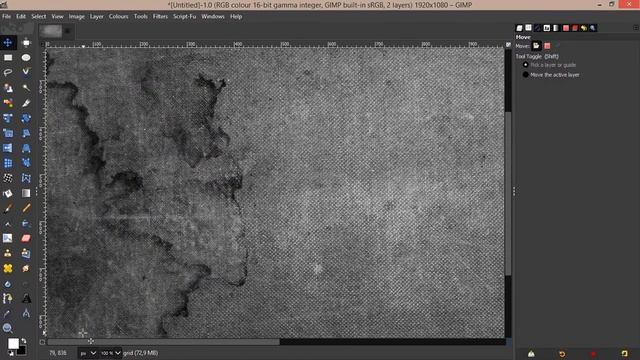Open the Colours menu
Screen dimensions: 640x360
[118, 16]
